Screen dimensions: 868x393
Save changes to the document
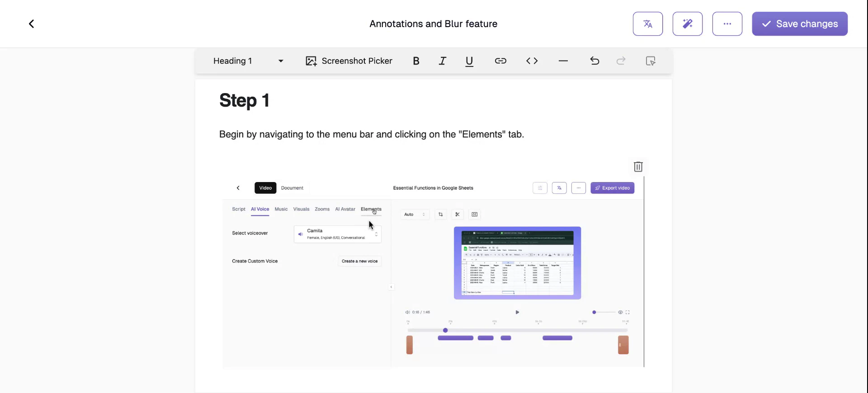[x=800, y=23]
